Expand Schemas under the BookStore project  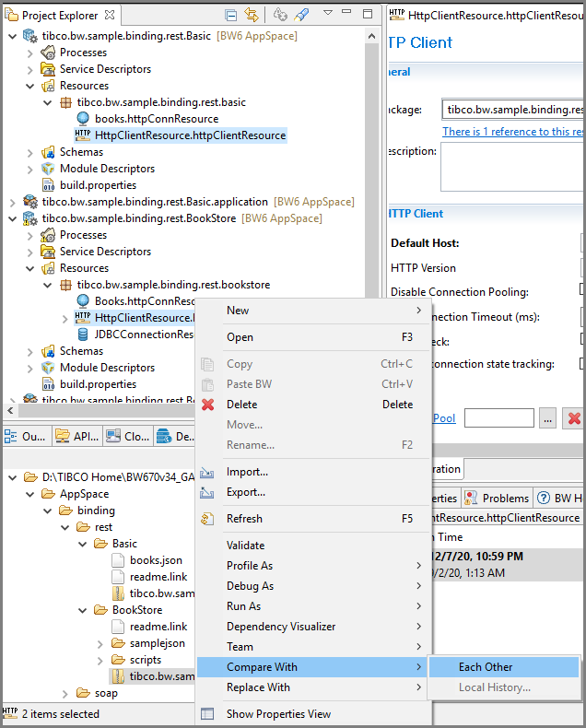click(30, 351)
